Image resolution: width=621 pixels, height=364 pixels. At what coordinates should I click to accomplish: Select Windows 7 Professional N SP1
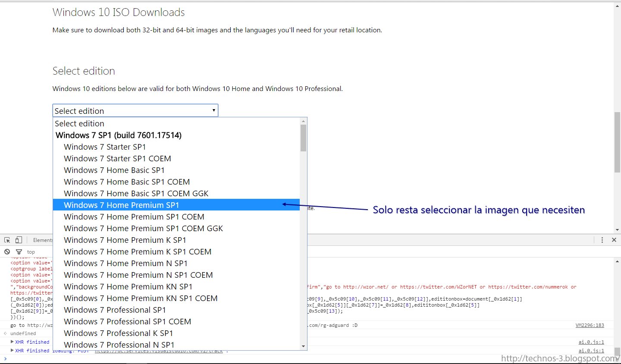[x=176, y=345]
